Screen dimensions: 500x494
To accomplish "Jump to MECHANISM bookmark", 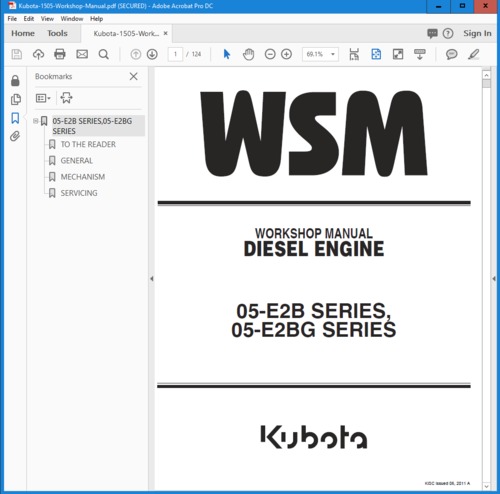I will [x=83, y=177].
